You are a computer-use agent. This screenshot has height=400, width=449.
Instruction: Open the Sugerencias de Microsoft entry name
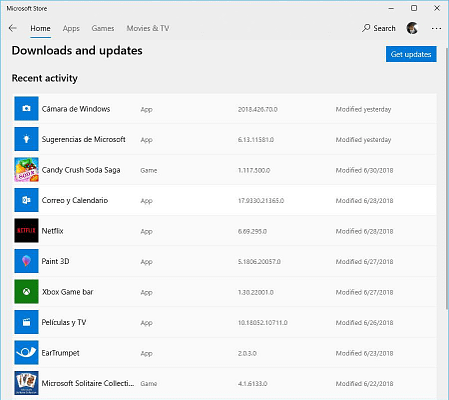tap(83, 139)
